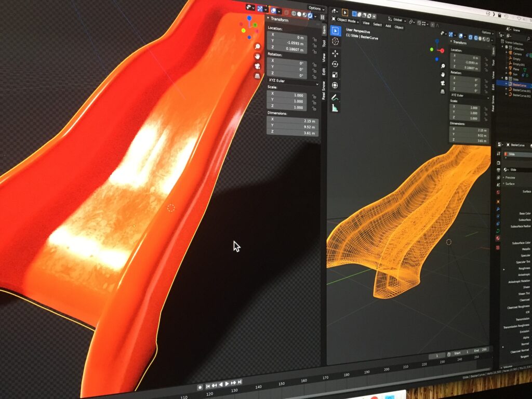Click the Slide material slot
The height and width of the screenshot is (399, 532).
[x=517, y=154]
